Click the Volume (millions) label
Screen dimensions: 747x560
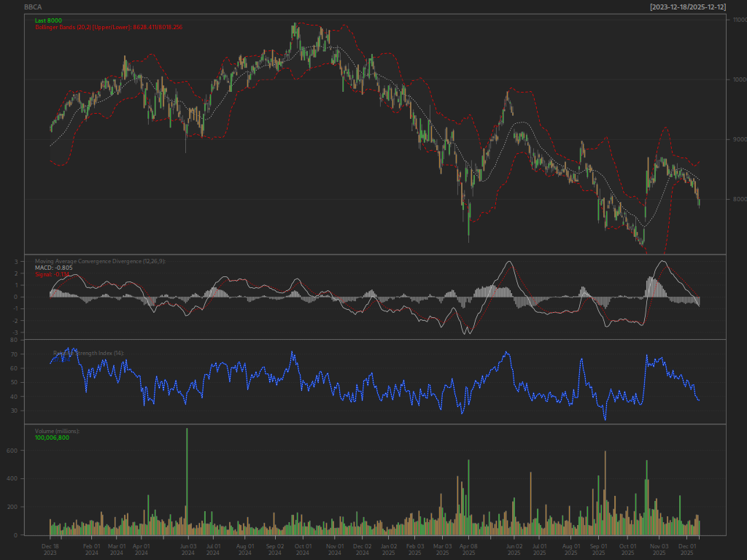(x=57, y=431)
